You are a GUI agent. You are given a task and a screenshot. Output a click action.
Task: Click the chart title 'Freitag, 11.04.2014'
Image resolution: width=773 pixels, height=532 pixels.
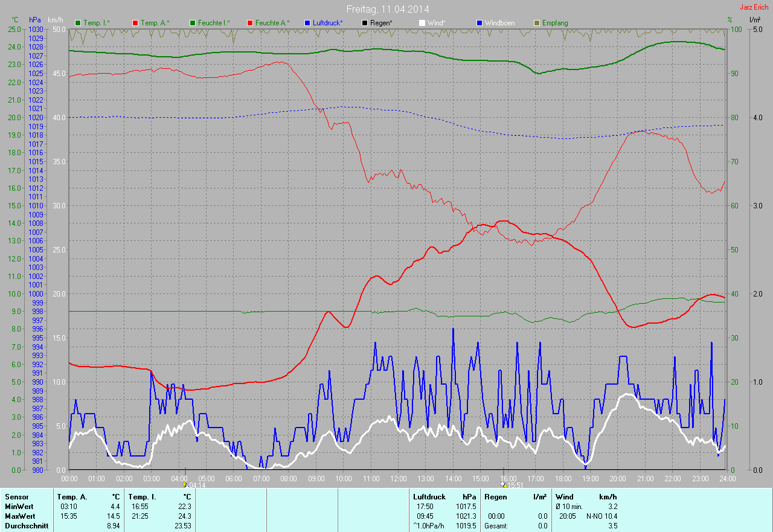[386, 9]
